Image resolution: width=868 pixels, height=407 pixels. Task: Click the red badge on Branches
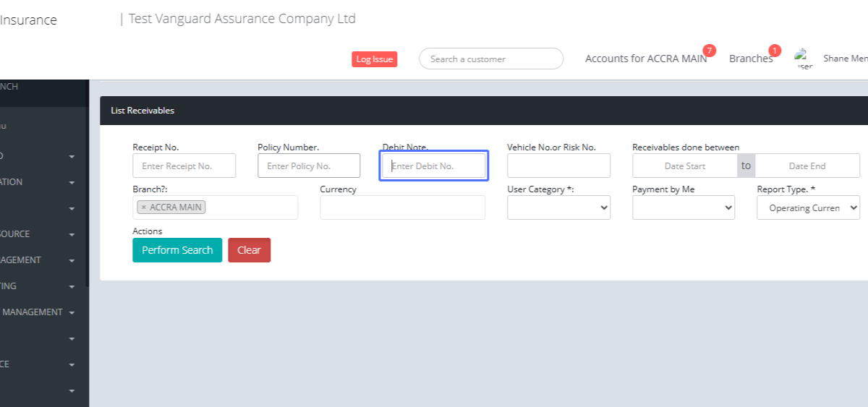[775, 51]
